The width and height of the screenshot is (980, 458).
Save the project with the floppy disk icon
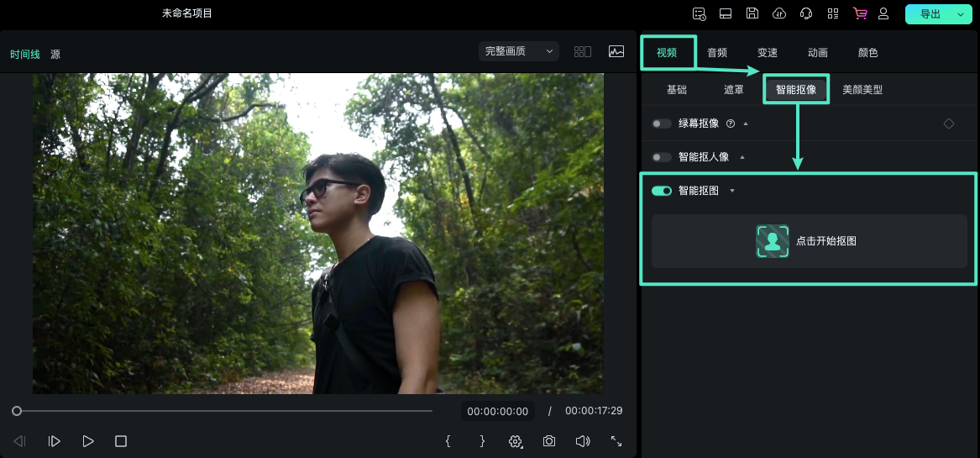[752, 13]
